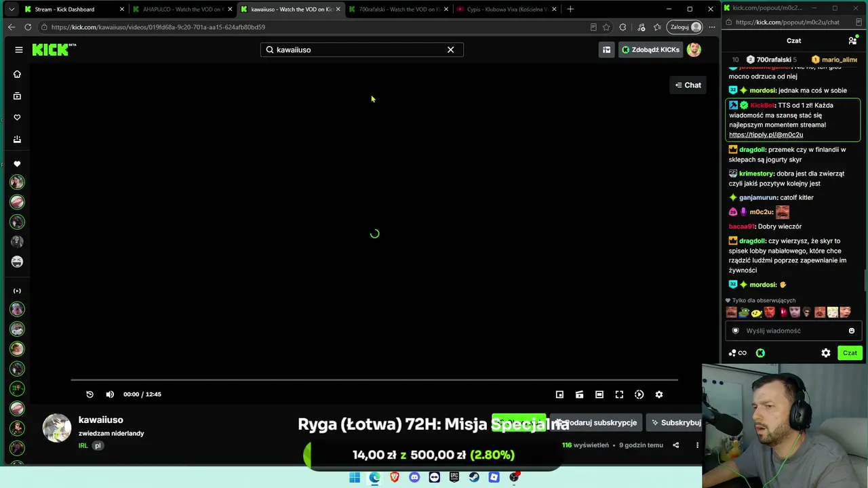Click the Subskrybuj button
868x488 pixels.
tap(675, 423)
